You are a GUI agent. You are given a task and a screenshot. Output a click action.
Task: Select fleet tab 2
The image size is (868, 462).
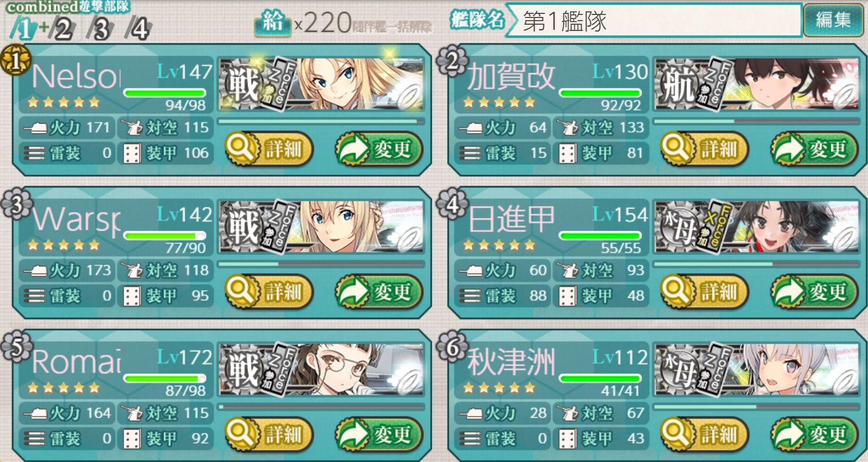pos(63,29)
